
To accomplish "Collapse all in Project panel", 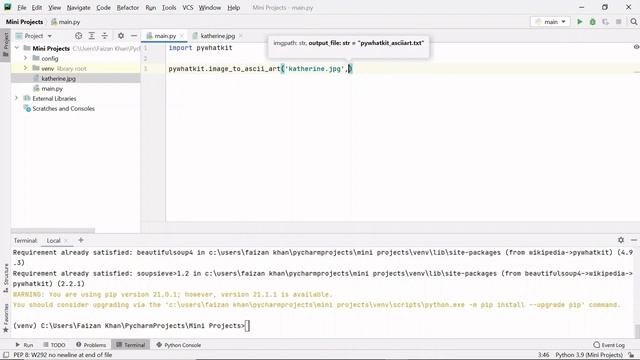I will 104,36.
